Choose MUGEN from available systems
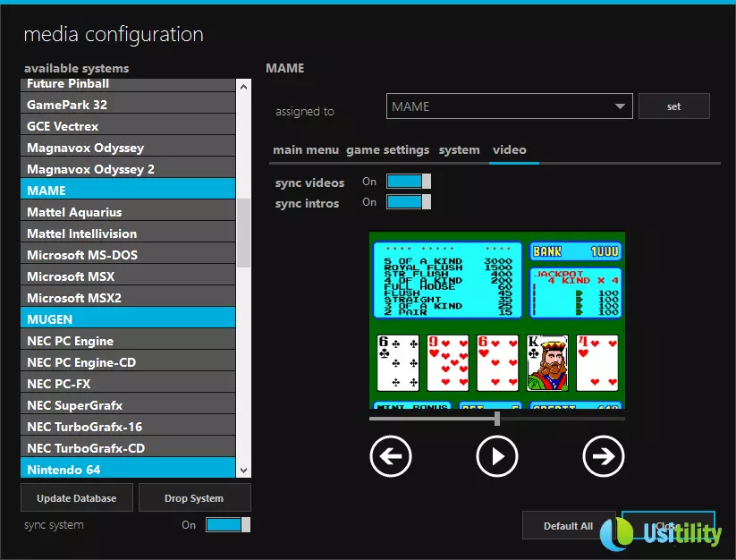736x560 pixels. tap(127, 318)
